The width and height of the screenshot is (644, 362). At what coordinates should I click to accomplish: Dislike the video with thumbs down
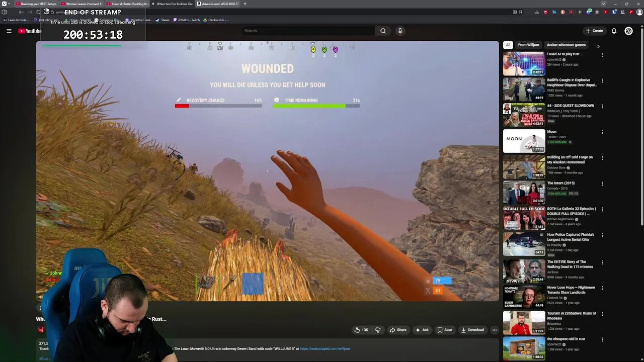[378, 330]
